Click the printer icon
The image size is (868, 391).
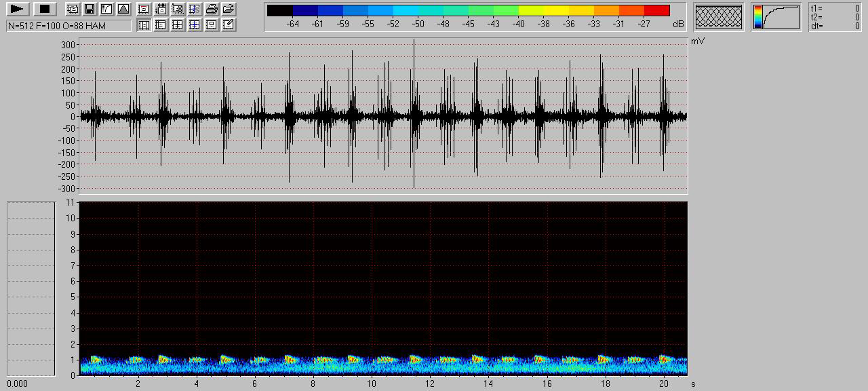tap(212, 10)
